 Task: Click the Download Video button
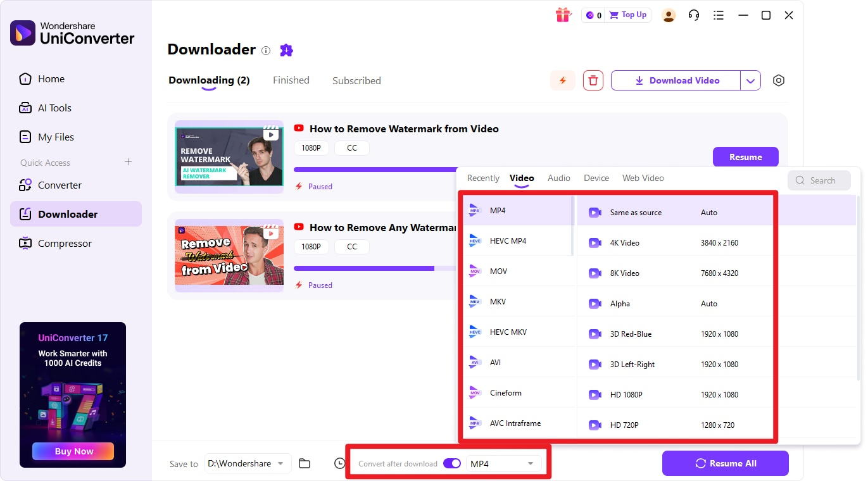(676, 80)
